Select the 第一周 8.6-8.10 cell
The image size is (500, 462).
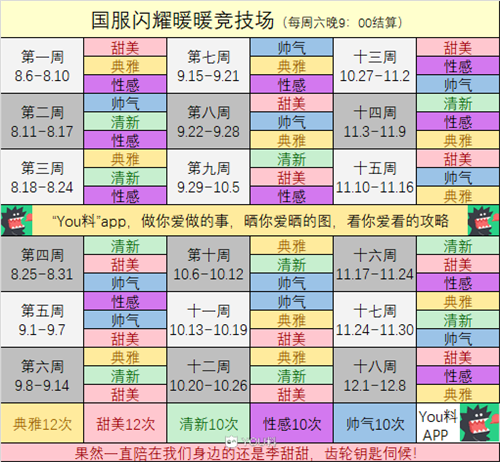pyautogui.click(x=42, y=65)
